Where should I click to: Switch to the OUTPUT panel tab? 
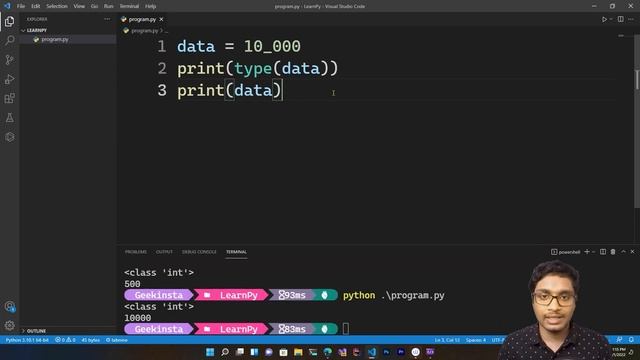pyautogui.click(x=164, y=252)
